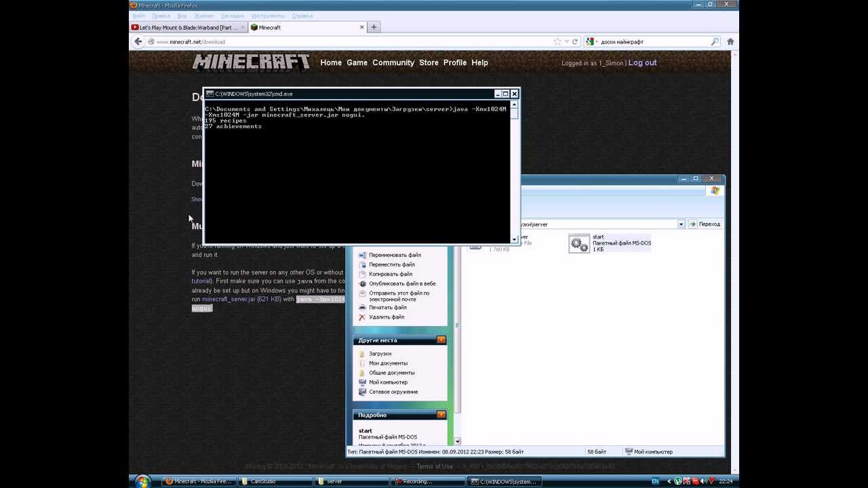Select the start batch file icon
Image resolution: width=868 pixels, height=488 pixels.
click(x=579, y=243)
